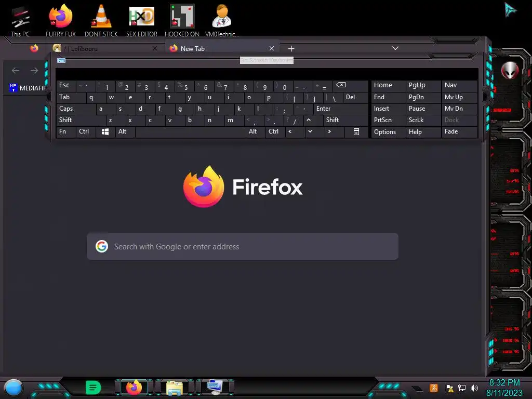
Task: Open a new Firefox tab with plus button
Action: [x=291, y=48]
